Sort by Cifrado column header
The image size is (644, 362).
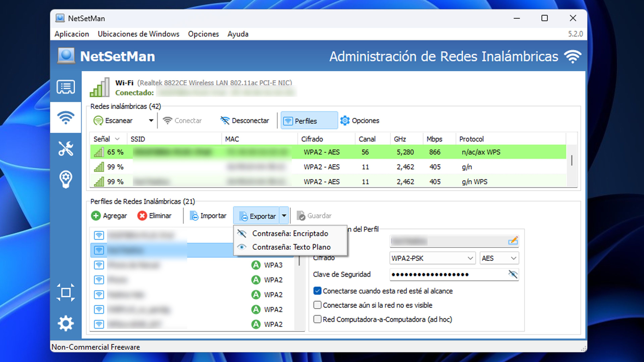pyautogui.click(x=326, y=139)
